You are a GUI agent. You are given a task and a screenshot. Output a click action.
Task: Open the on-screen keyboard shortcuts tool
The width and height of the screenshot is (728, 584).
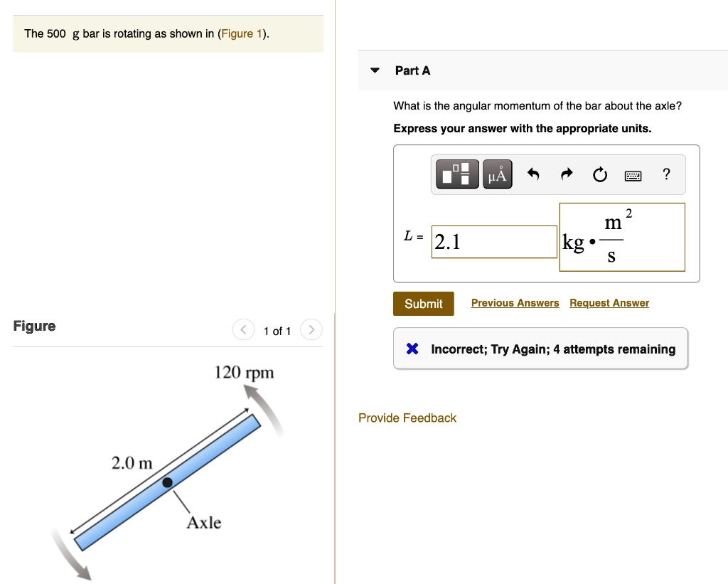tap(633, 175)
